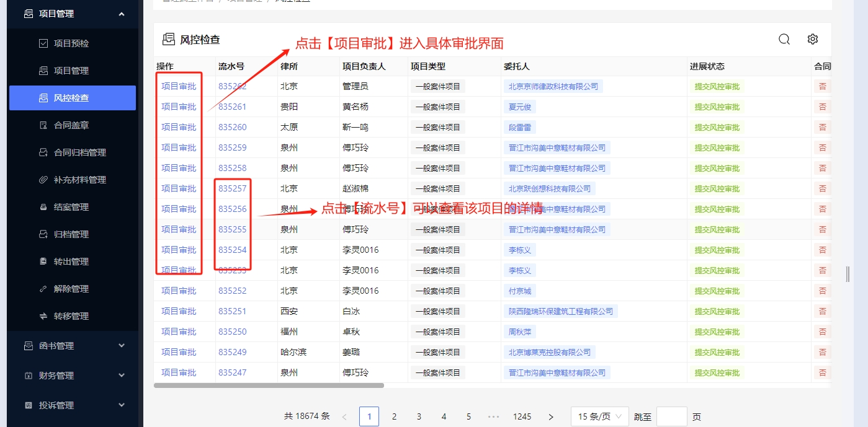Open 项目预检 in the sidebar
868x427 pixels.
[71, 43]
